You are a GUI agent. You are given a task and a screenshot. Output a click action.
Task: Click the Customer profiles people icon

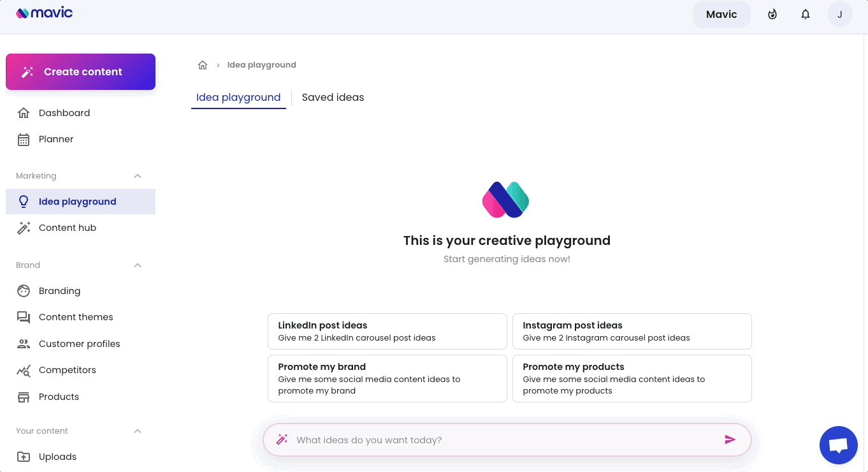24,344
